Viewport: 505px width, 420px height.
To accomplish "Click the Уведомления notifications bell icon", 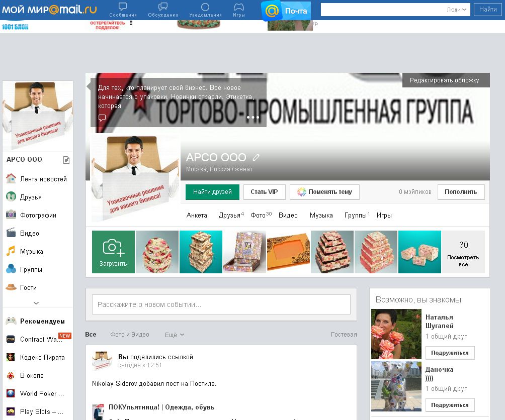I will click(x=205, y=8).
